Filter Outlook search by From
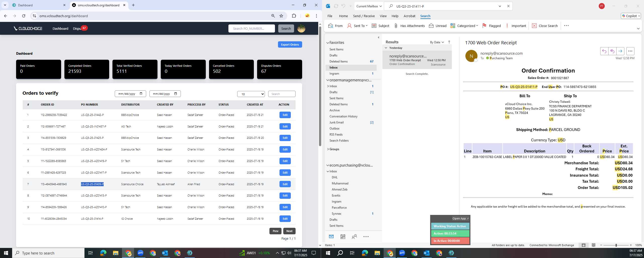Image resolution: width=644 pixels, height=258 pixels. 335,26
